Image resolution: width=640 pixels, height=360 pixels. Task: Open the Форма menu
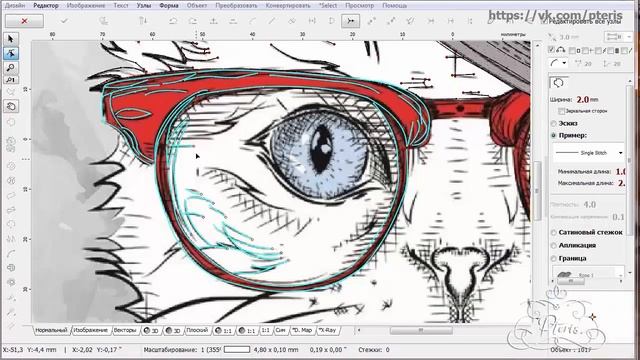(169, 6)
